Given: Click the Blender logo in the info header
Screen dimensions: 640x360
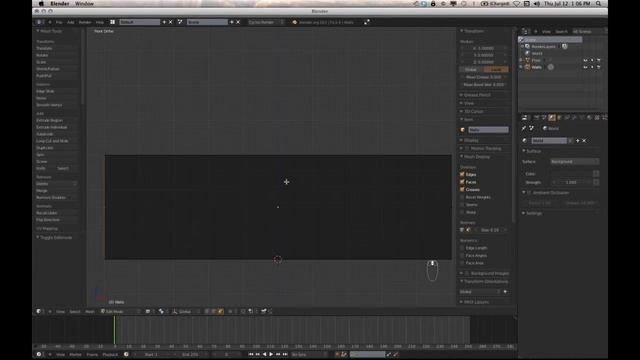Looking at the screenshot, I should 295,22.
